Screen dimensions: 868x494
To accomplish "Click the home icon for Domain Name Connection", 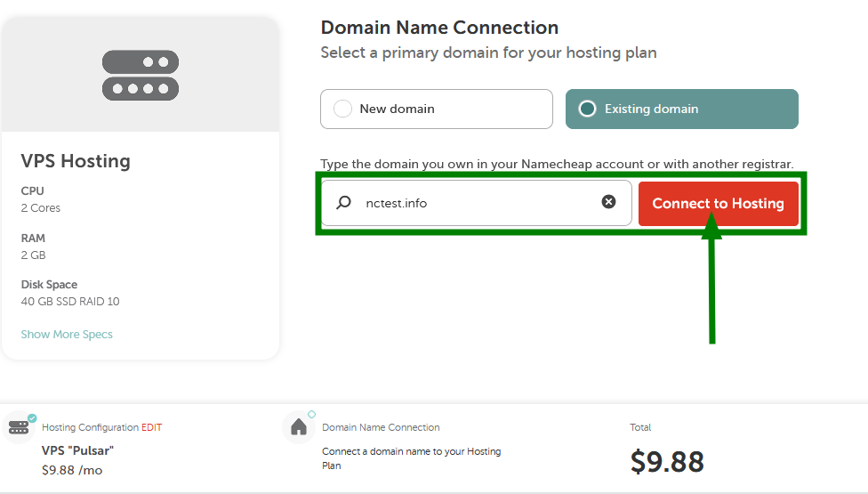I will click(x=299, y=428).
